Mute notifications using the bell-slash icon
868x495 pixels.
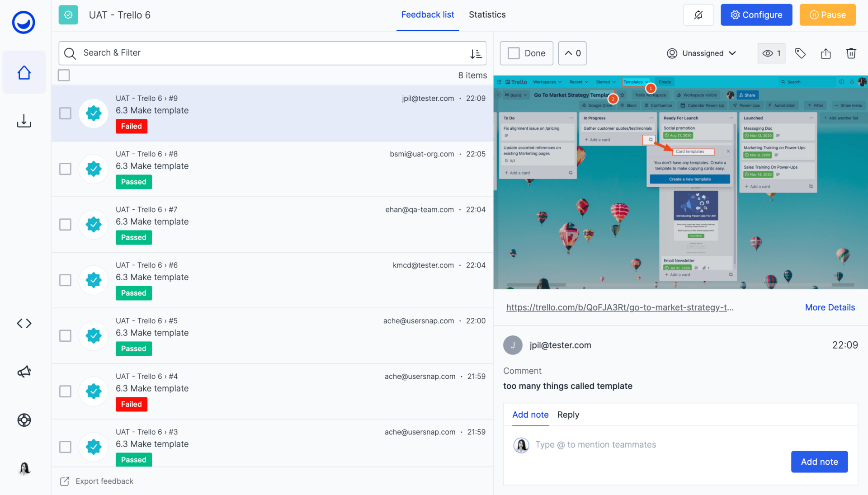point(698,14)
